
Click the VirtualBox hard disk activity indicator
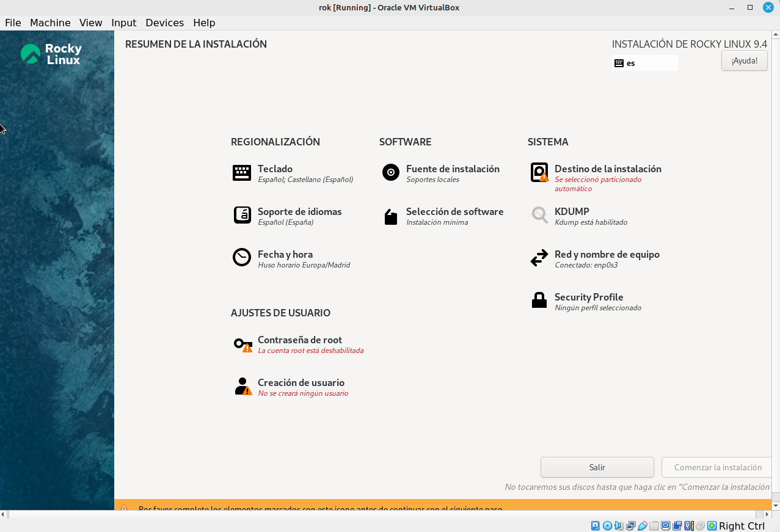[x=596, y=526]
